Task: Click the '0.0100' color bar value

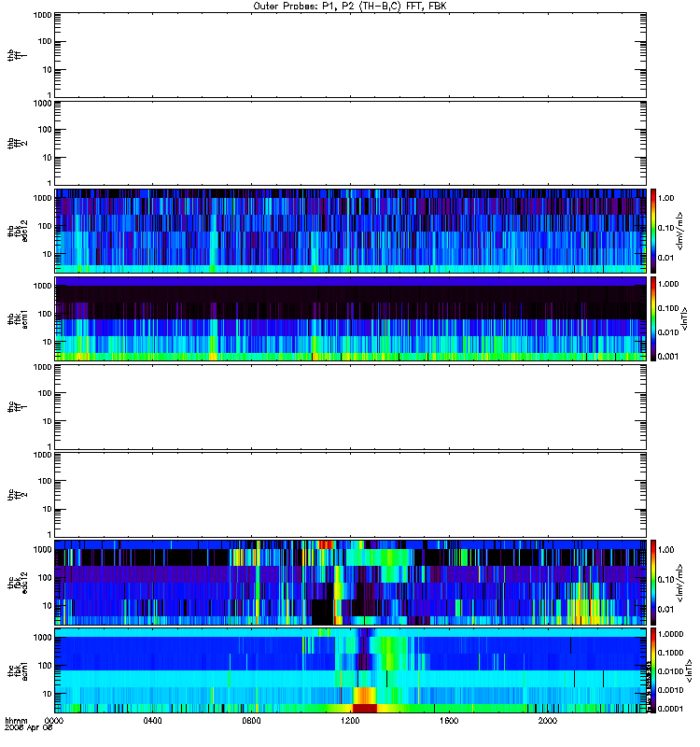Action: pos(670,671)
